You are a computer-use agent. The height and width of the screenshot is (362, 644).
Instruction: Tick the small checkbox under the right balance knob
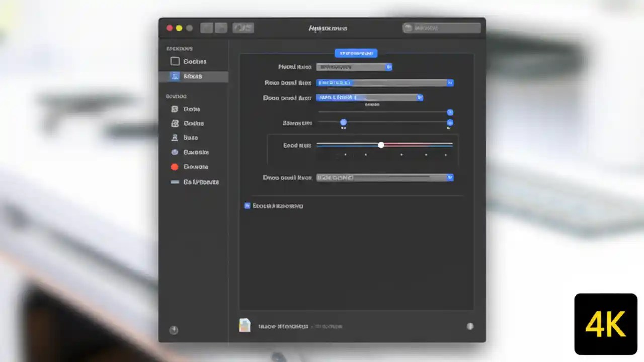pos(449,128)
